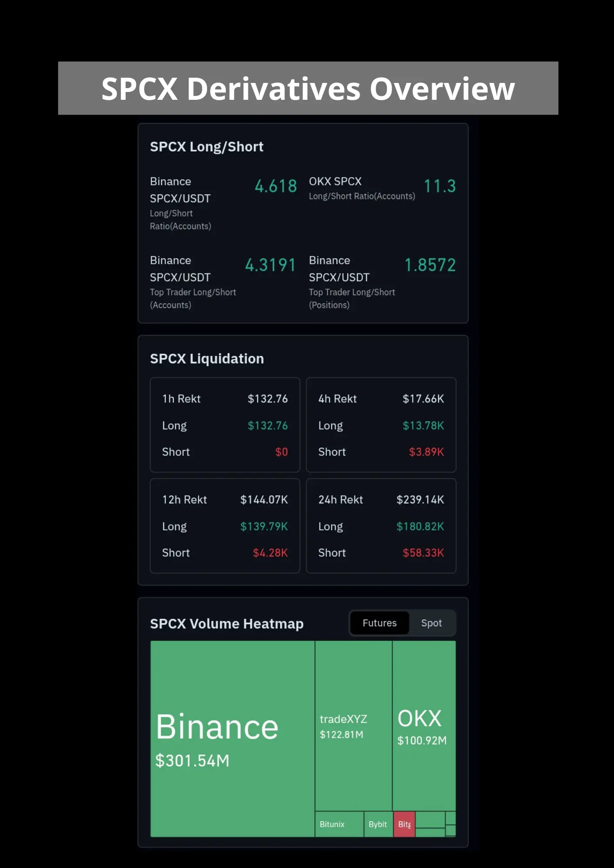Click the 1h Rekt total $132.76
This screenshot has width=614, height=868.
267,399
